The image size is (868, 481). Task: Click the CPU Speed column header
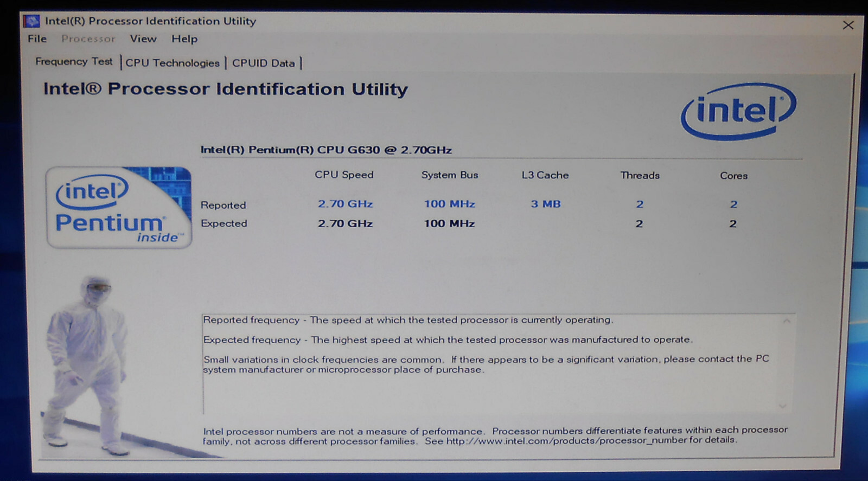[x=344, y=175]
